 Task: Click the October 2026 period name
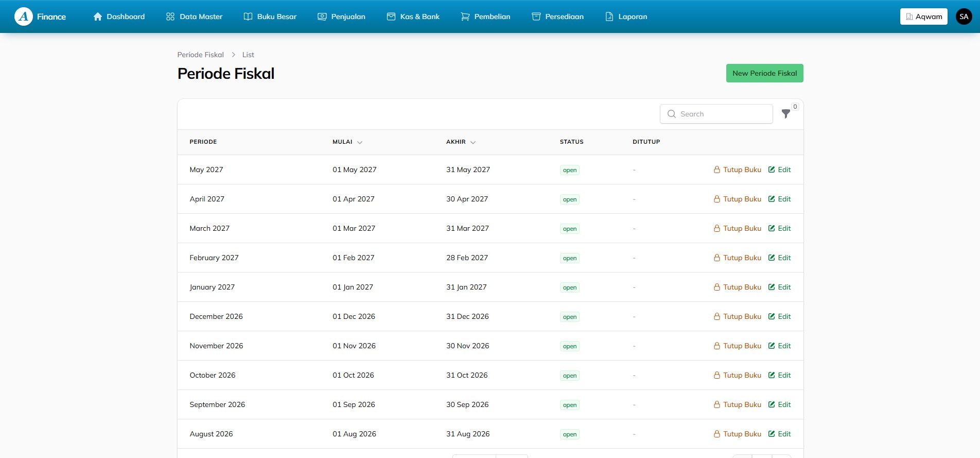(213, 375)
